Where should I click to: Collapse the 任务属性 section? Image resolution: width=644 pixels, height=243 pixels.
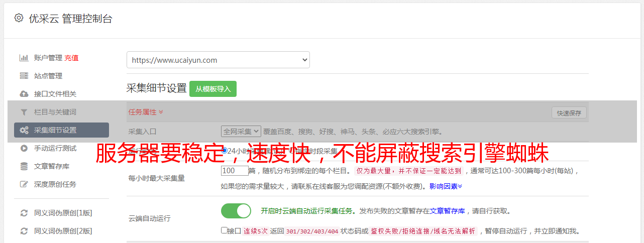point(146,112)
